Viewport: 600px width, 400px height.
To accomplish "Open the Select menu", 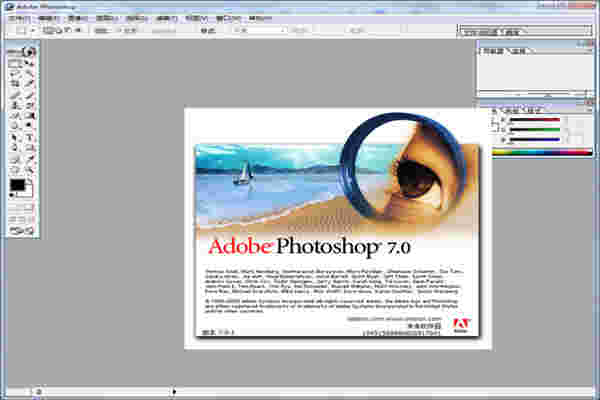I will (x=137, y=18).
